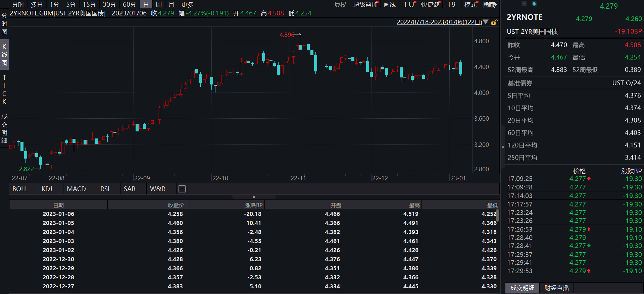Expand the 更多 period options
644x294 pixels.
(187, 5)
